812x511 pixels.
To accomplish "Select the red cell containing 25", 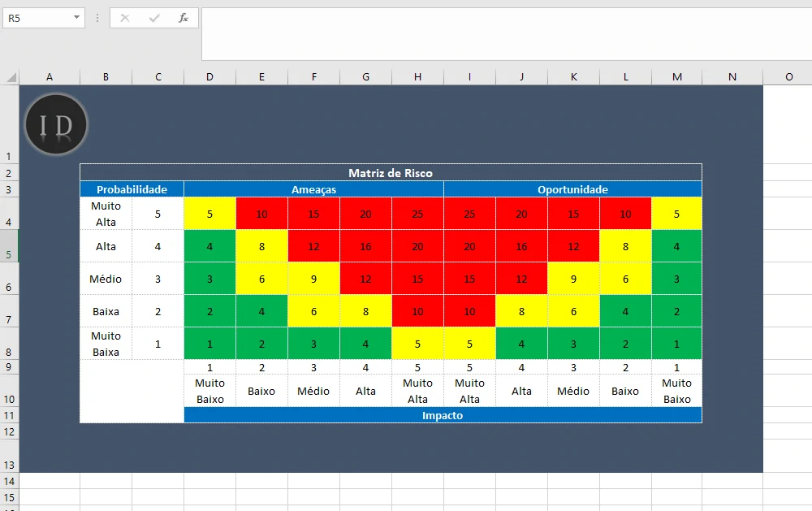I will 417,213.
